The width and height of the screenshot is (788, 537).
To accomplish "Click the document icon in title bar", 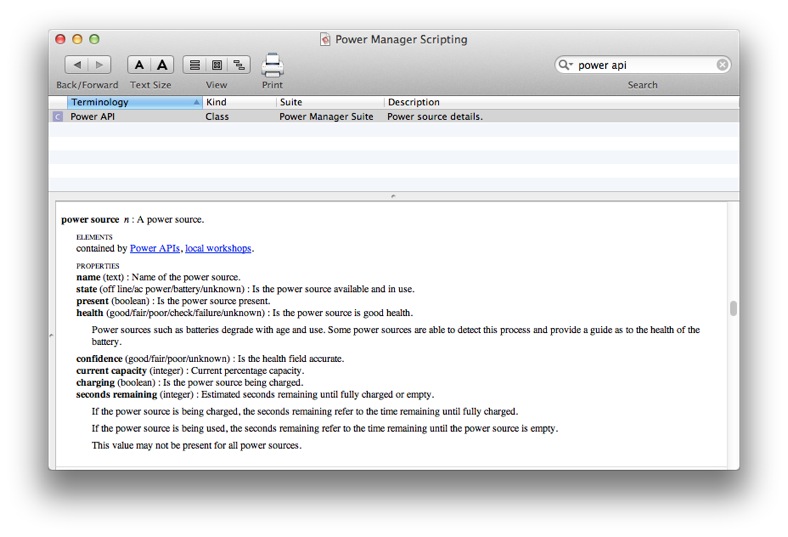I will coord(325,39).
